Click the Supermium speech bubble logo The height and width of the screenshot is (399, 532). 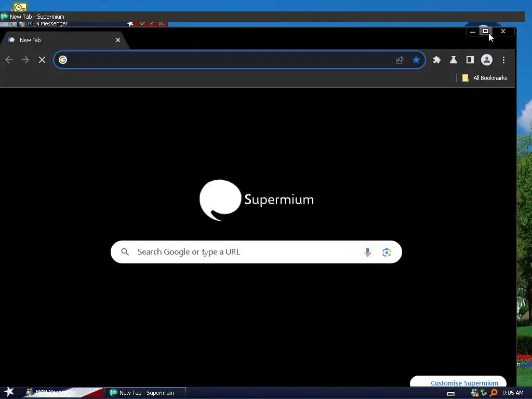pyautogui.click(x=220, y=200)
